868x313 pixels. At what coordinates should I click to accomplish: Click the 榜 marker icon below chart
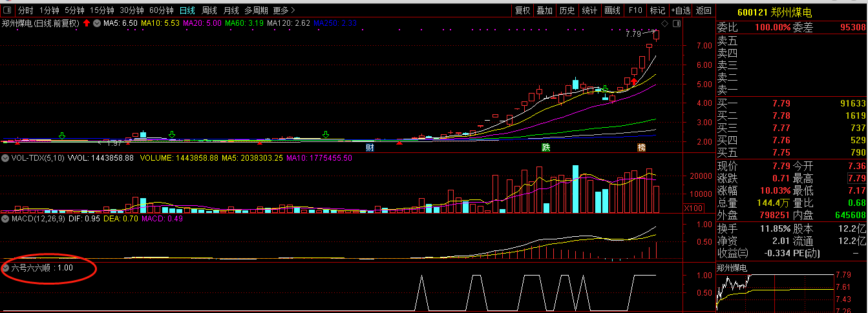pos(641,148)
